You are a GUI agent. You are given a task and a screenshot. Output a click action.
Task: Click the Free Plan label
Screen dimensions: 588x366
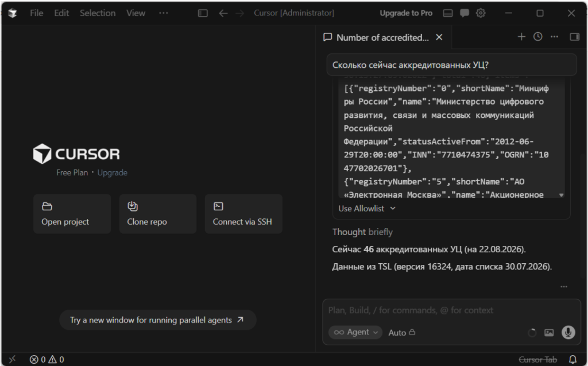click(72, 173)
